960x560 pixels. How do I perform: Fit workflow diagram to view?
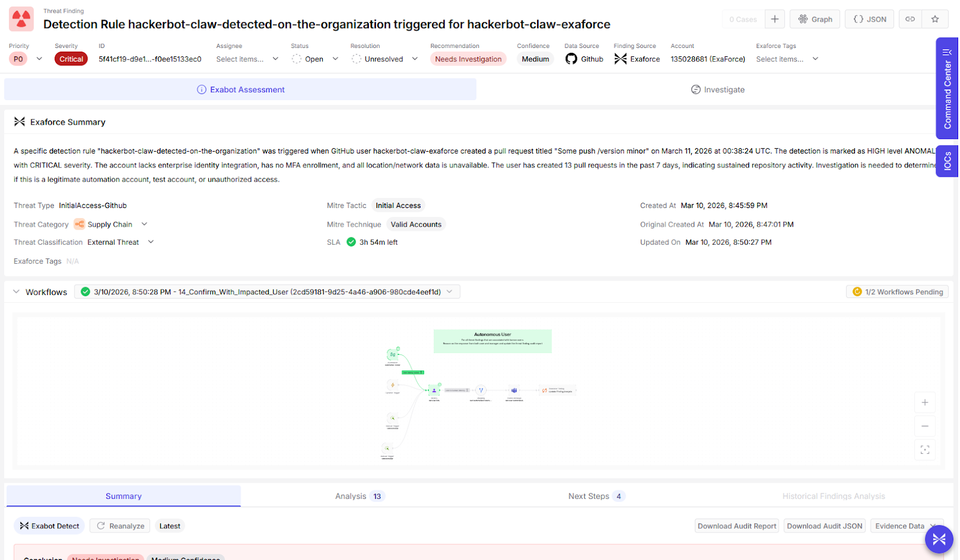[925, 450]
